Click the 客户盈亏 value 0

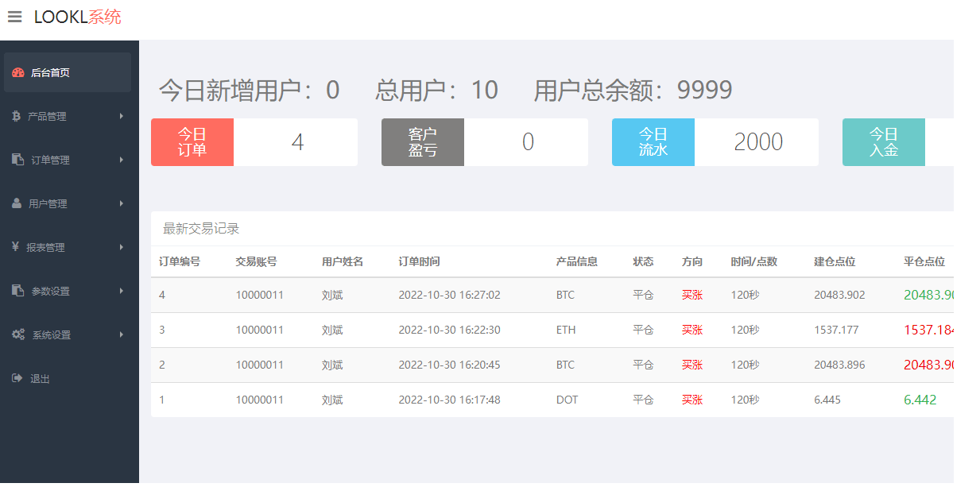528,142
